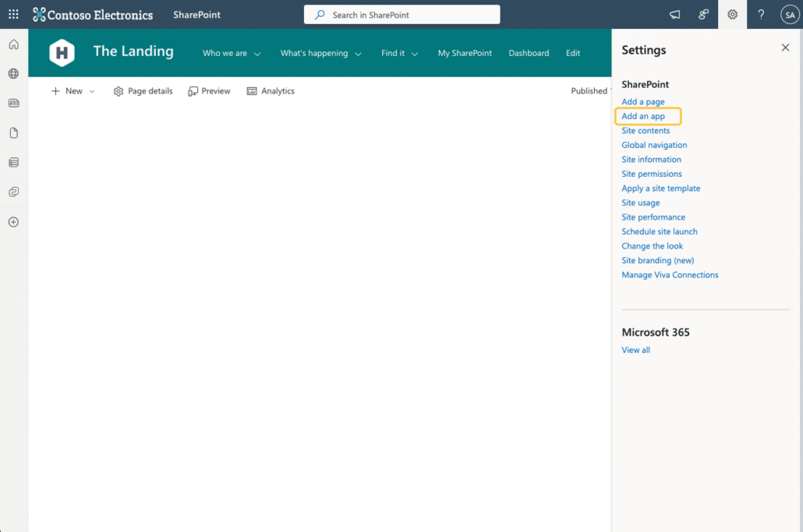Click the plus create icon in sidebar
The image size is (803, 532).
coord(13,222)
